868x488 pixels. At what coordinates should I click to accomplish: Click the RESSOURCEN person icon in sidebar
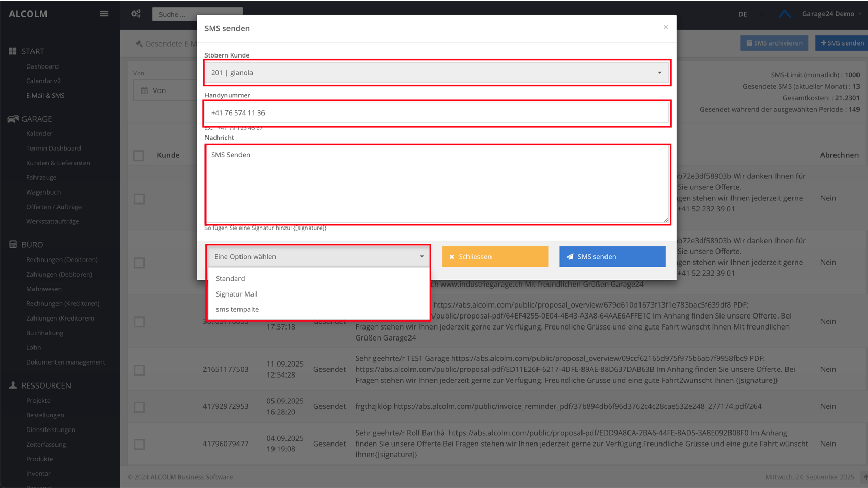pyautogui.click(x=13, y=385)
